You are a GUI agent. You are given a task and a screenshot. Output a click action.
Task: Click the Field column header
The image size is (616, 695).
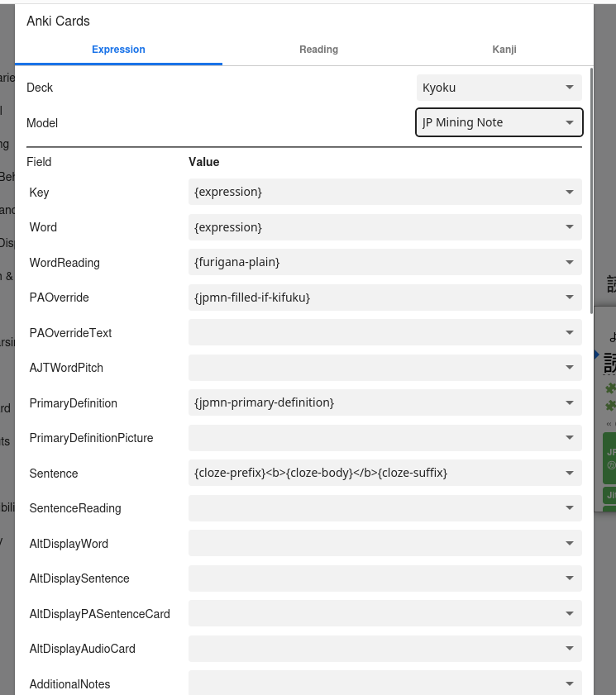(x=39, y=162)
